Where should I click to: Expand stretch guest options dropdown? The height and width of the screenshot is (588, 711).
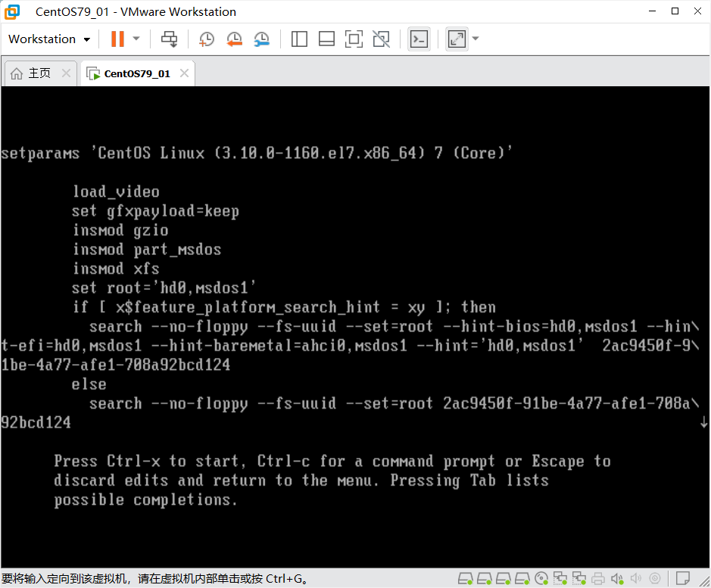[x=476, y=39]
